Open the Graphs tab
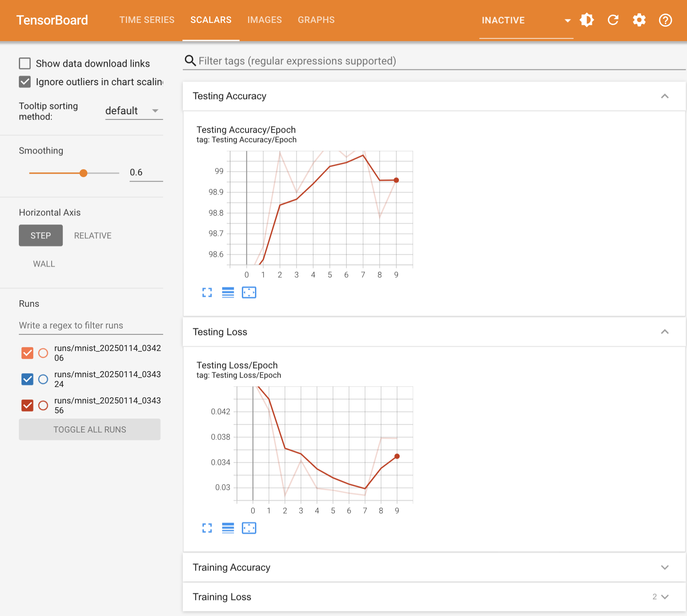This screenshot has height=616, width=687. click(x=316, y=20)
